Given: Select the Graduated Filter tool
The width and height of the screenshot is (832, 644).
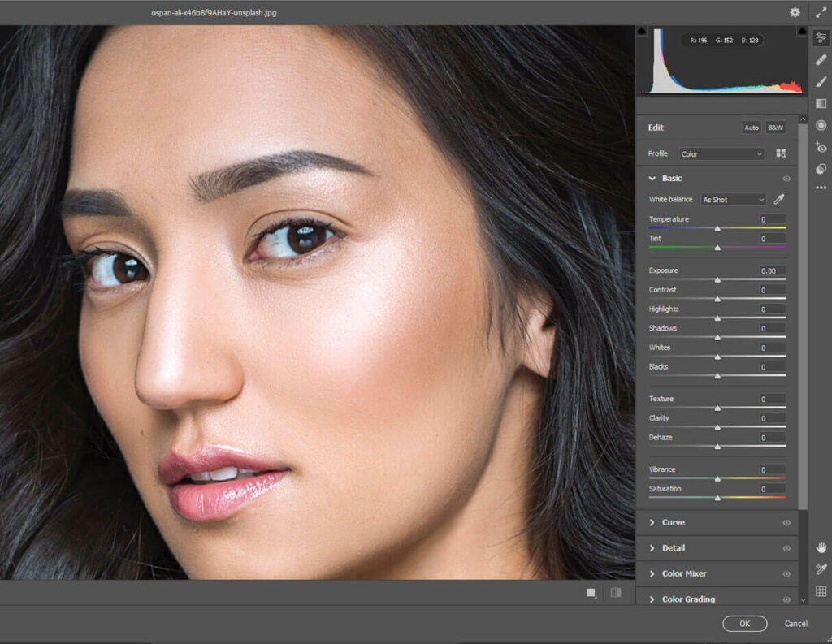Looking at the screenshot, I should click(x=821, y=104).
